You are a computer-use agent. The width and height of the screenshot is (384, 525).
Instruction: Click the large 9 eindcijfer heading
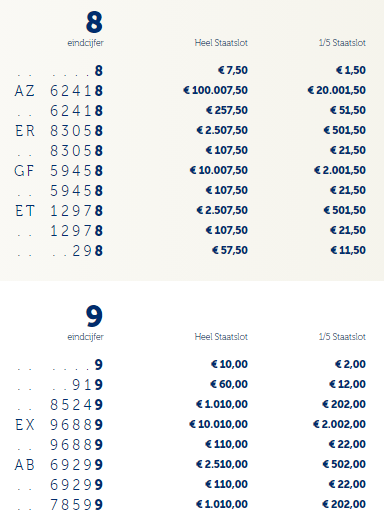coord(94,316)
